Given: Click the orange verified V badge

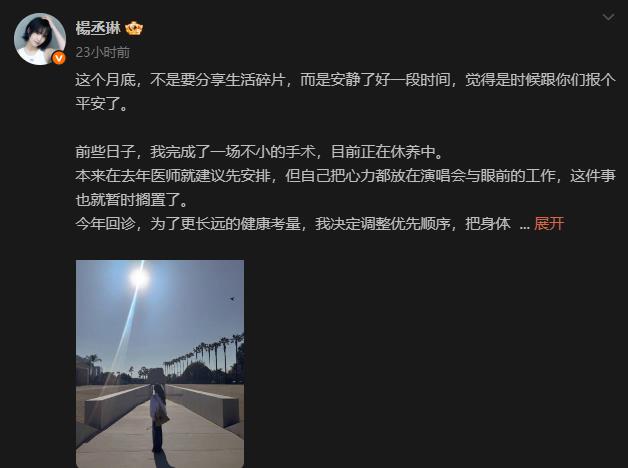Looking at the screenshot, I should click(x=59, y=58).
